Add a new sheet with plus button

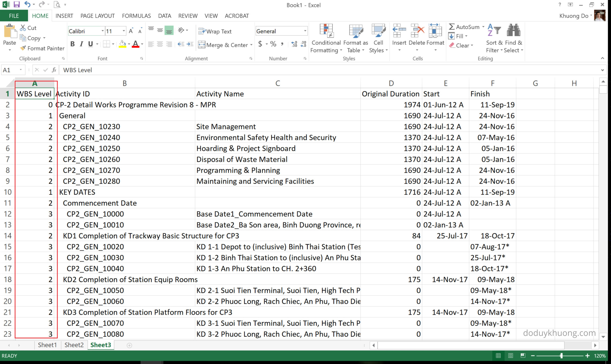(129, 345)
